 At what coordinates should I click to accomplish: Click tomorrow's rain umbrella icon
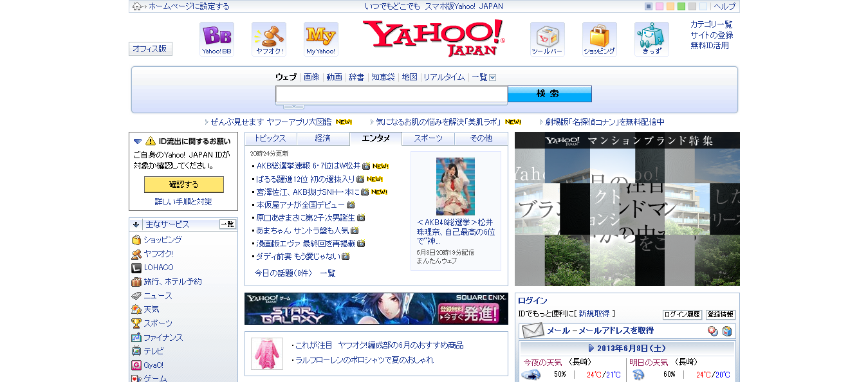(x=638, y=375)
